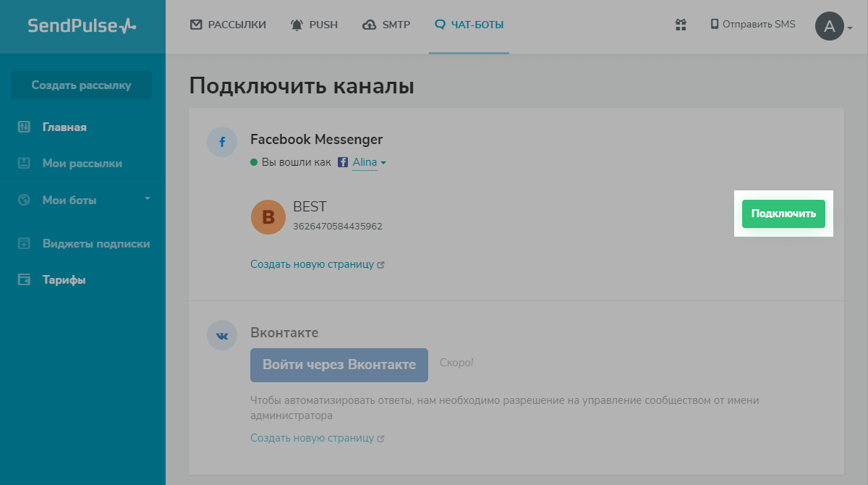Click the green "Подключить" button
The width and height of the screenshot is (868, 485).
[x=783, y=214]
